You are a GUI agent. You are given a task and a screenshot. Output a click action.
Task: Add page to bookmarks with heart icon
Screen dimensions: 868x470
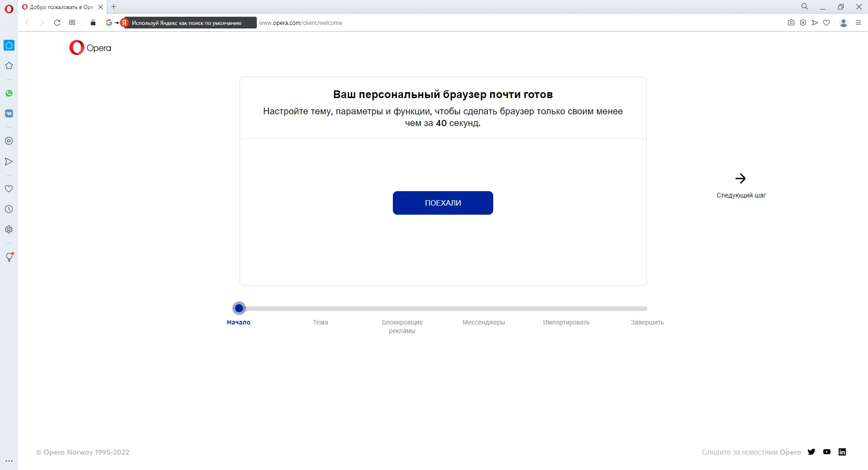tap(826, 23)
